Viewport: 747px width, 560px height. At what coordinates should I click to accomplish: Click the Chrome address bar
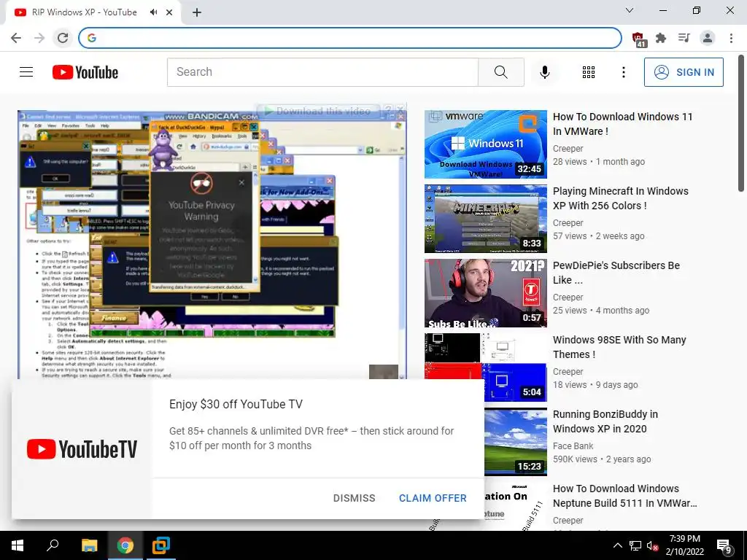point(350,38)
